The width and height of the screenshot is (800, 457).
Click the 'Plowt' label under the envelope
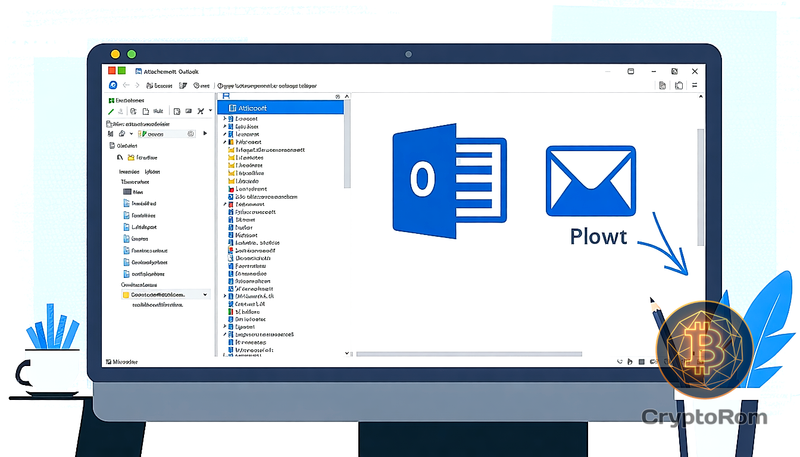coord(598,237)
